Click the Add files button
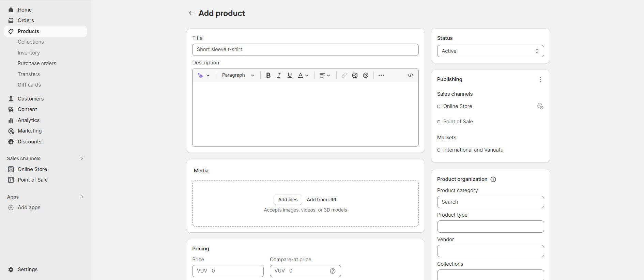The image size is (644, 280). [288, 200]
